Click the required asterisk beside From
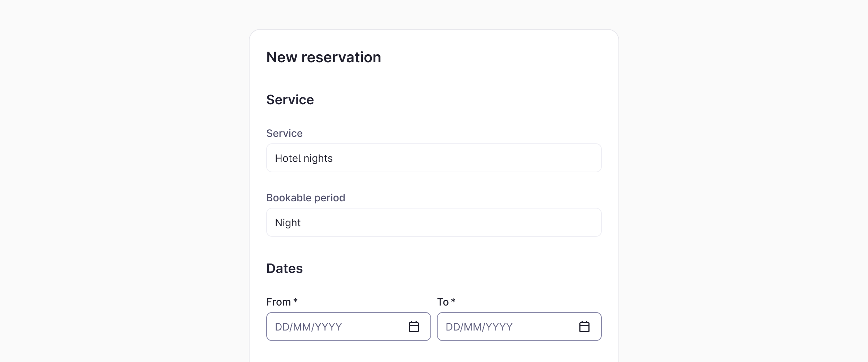Viewport: 868px width, 362px height. pos(295,301)
